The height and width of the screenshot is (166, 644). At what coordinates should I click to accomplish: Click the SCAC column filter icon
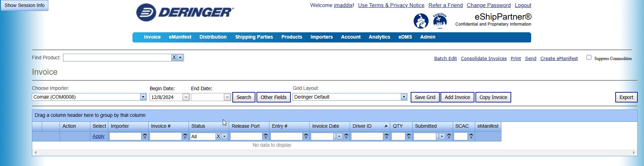click(471, 136)
